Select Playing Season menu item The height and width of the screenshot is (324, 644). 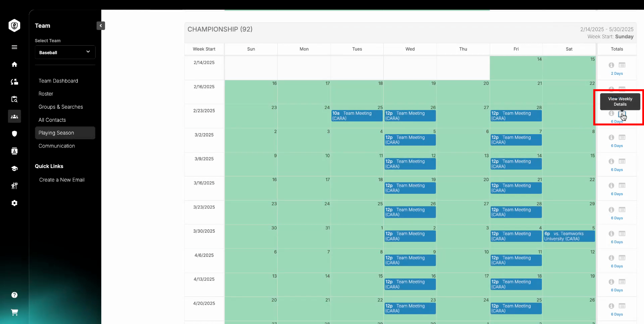point(65,133)
